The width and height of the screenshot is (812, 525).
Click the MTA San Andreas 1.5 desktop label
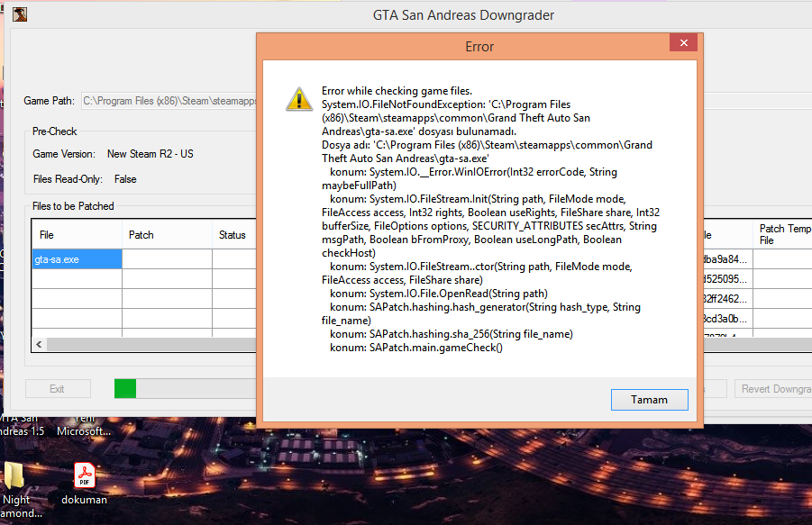[x=23, y=425]
